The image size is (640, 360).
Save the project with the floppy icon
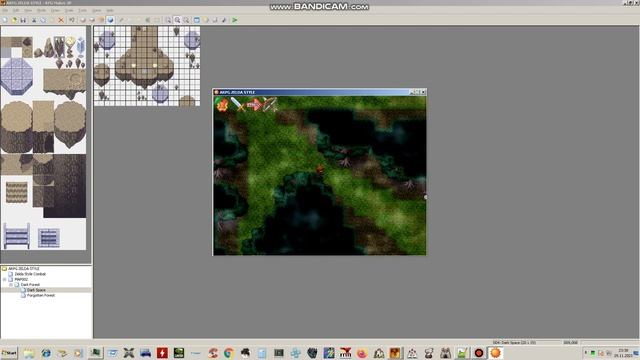tap(23, 20)
